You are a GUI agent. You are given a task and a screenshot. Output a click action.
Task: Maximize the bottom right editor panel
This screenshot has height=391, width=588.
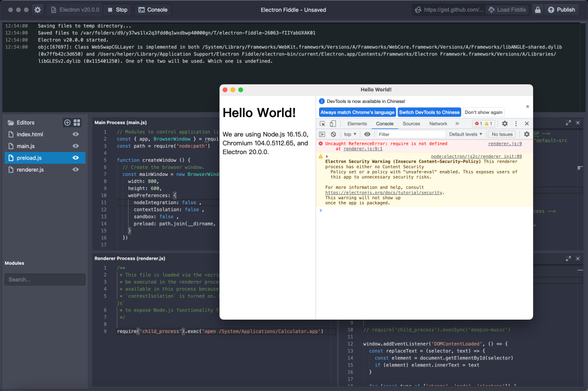coord(568,259)
